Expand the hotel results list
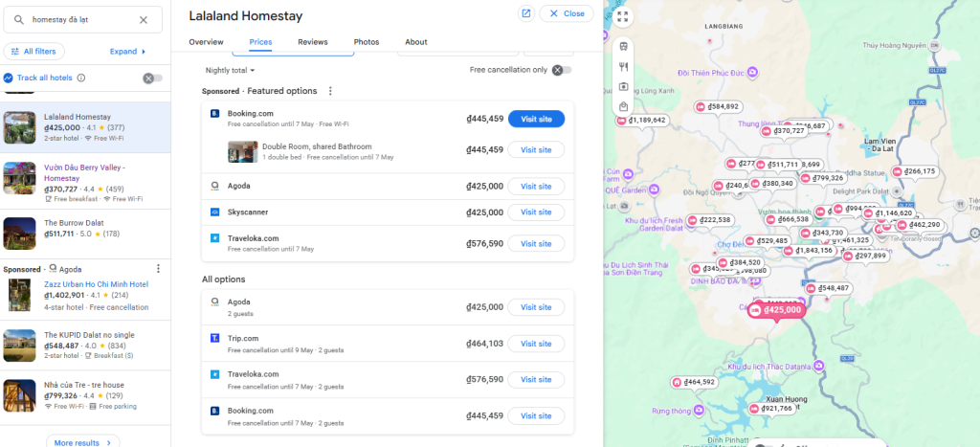The height and width of the screenshot is (447, 980). (128, 52)
